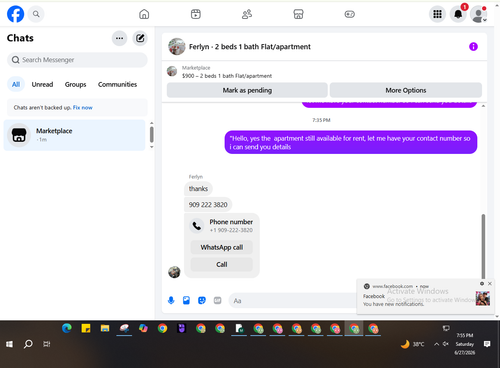Click Ferlyn's small avatar beside messages
This screenshot has width=500, height=368.
[174, 272]
